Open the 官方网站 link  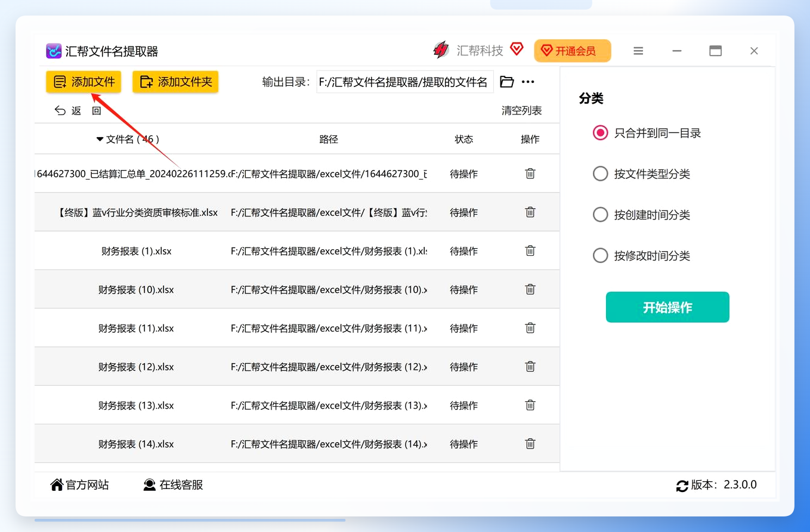coord(80,485)
